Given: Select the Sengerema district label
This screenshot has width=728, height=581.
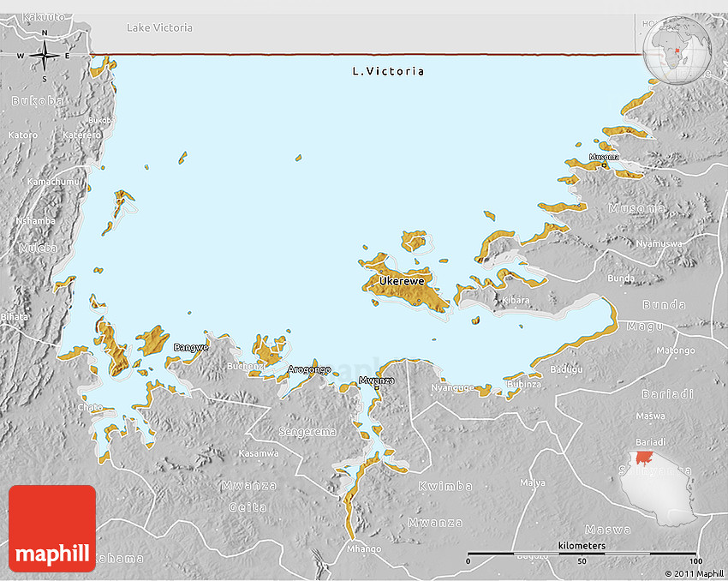Looking at the screenshot, I should pos(308,432).
